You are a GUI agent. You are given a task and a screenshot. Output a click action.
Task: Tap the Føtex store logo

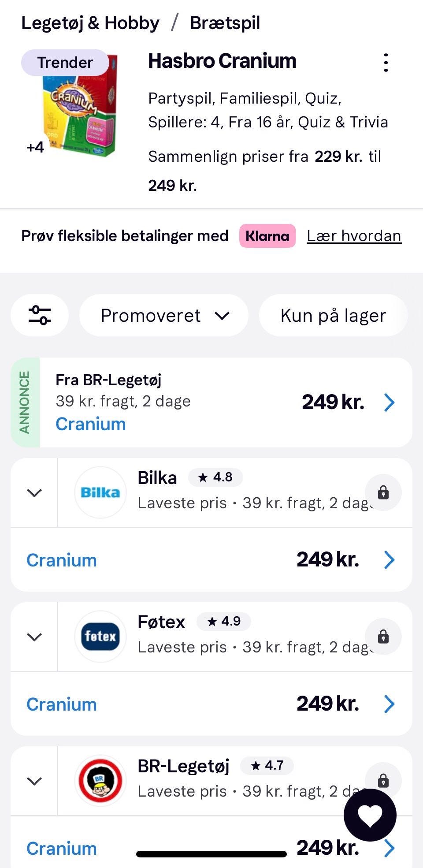(100, 637)
